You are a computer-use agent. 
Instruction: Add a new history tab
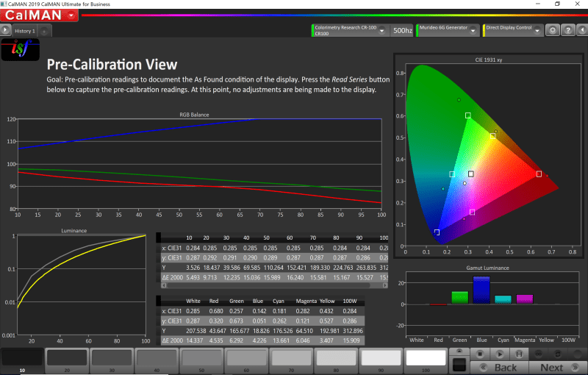(x=44, y=31)
